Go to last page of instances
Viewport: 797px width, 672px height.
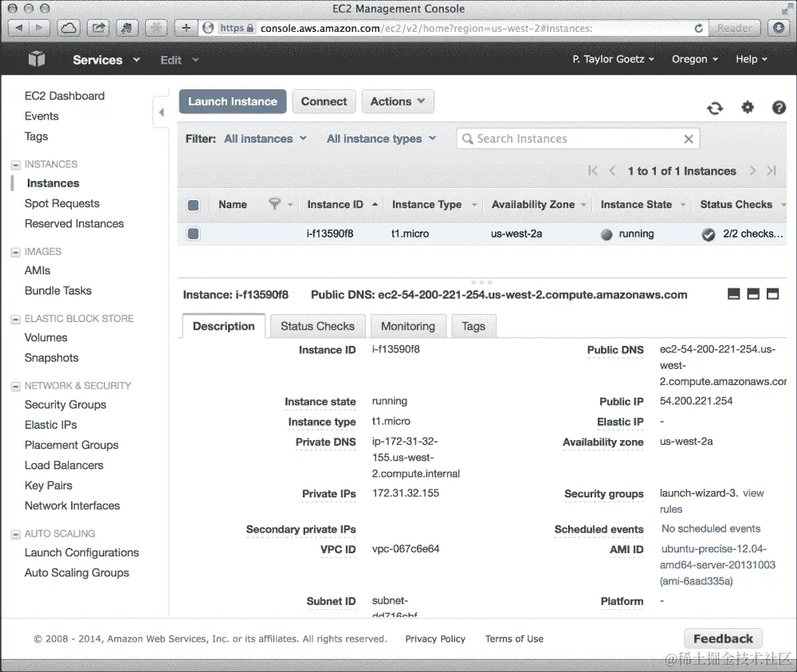[x=771, y=171]
